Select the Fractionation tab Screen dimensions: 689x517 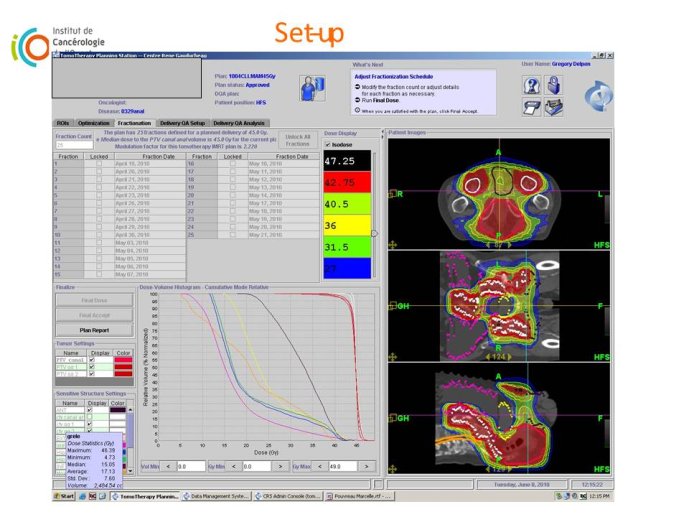134,123
